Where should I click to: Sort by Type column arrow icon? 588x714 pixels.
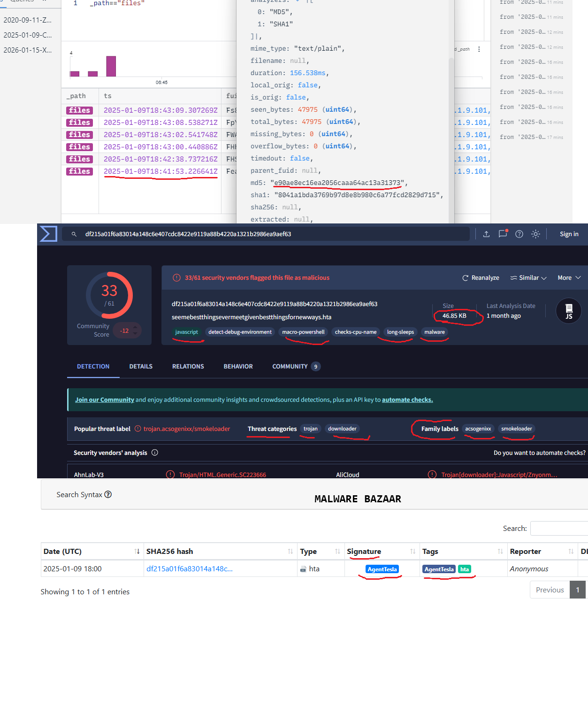point(337,552)
